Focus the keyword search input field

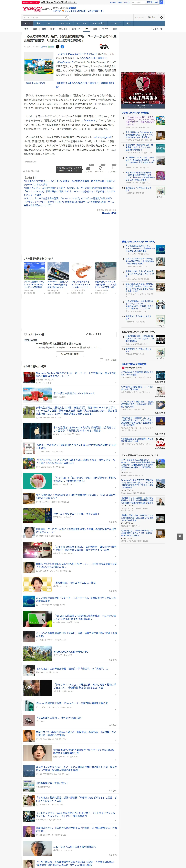pos(43,18)
